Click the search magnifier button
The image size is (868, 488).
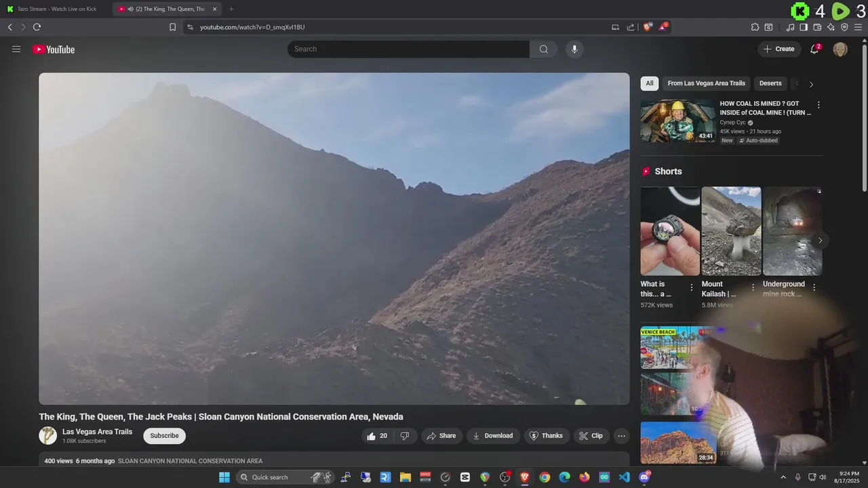click(544, 49)
